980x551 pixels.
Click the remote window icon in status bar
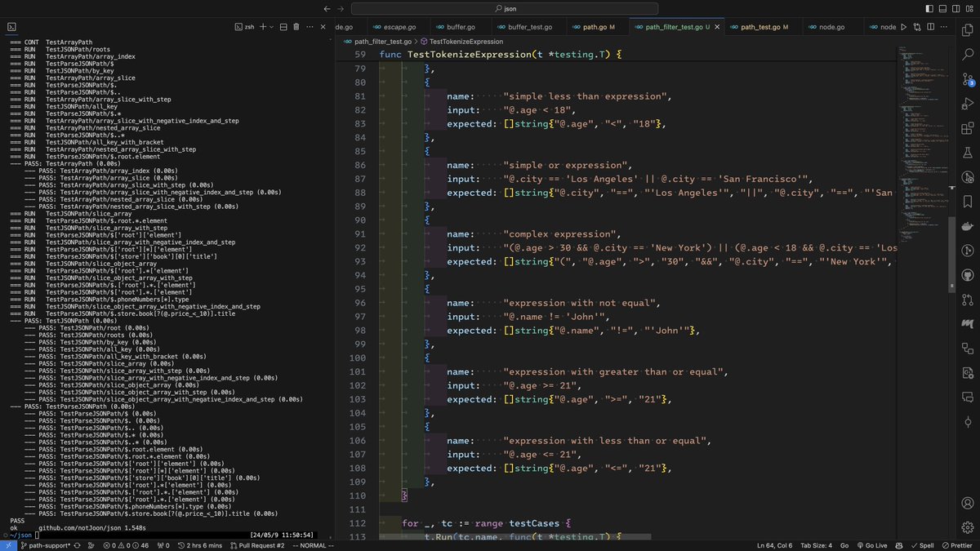coord(8,545)
